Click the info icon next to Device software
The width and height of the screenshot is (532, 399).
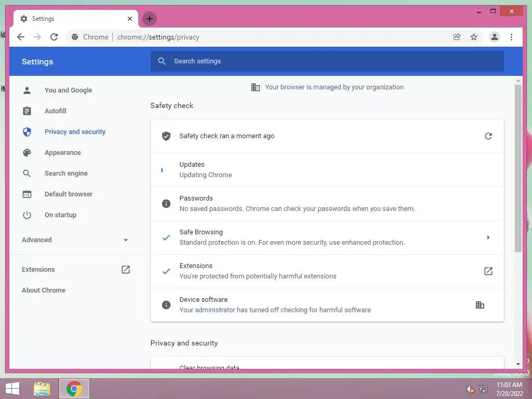pos(166,305)
